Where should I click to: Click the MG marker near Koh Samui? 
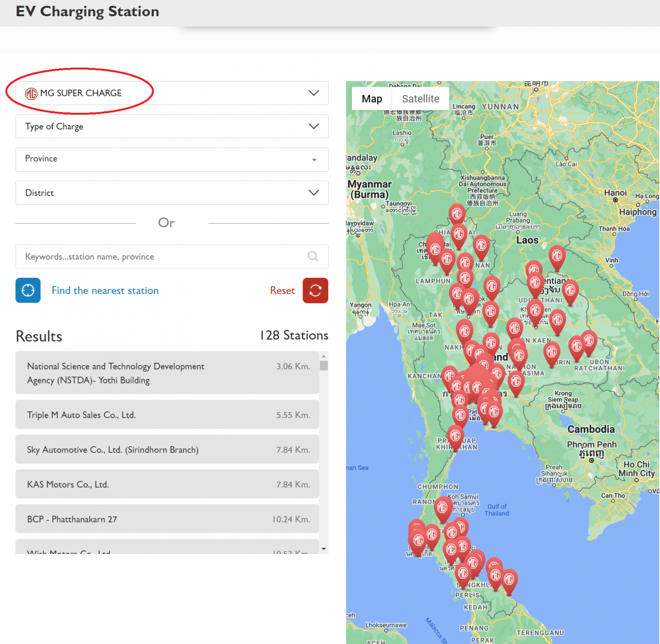click(442, 508)
